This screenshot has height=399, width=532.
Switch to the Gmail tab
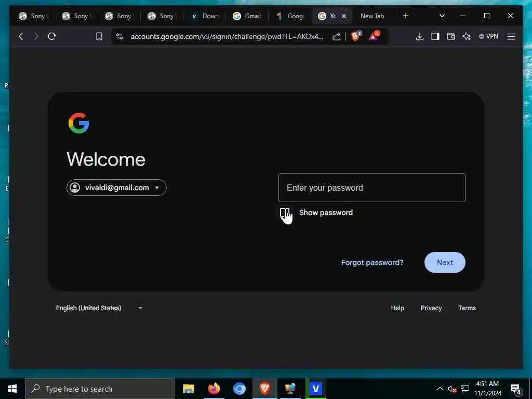point(248,16)
